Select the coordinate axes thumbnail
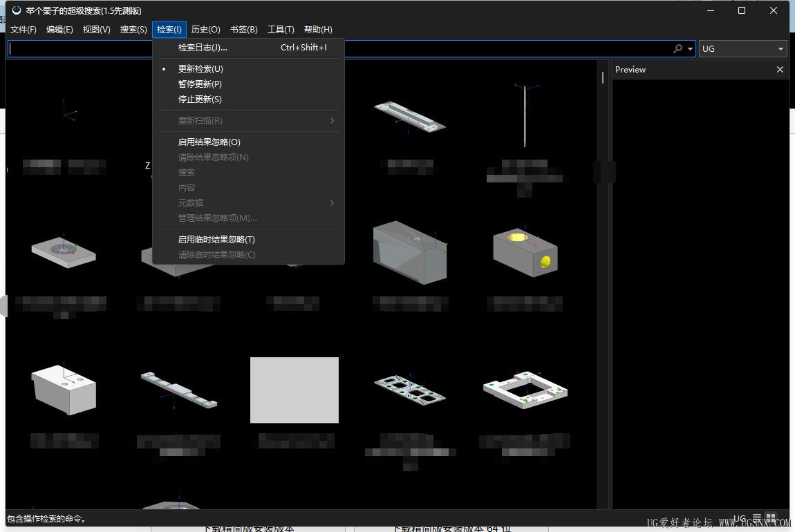 pos(69,110)
